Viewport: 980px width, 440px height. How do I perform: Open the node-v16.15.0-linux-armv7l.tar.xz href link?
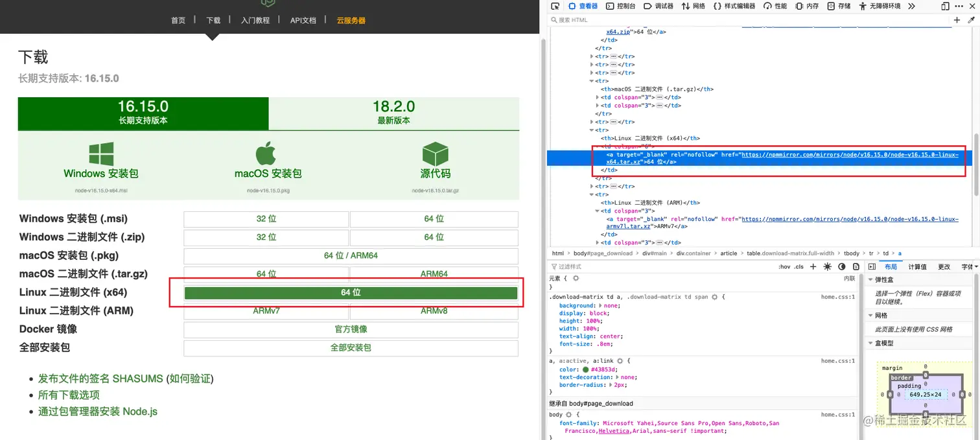click(782, 223)
